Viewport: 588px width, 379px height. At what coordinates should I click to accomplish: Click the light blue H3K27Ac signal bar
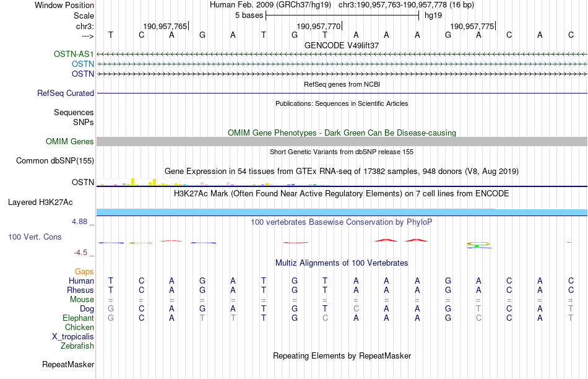point(342,212)
